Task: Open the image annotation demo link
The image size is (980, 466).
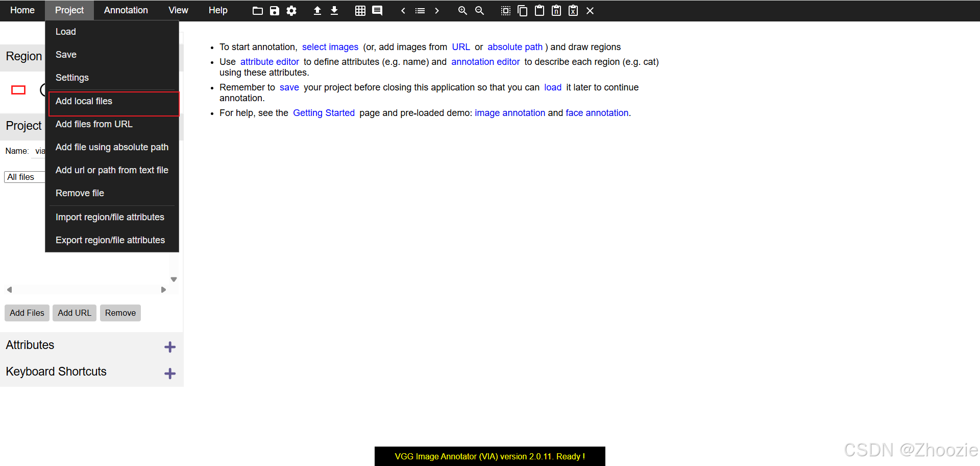Action: pos(510,113)
